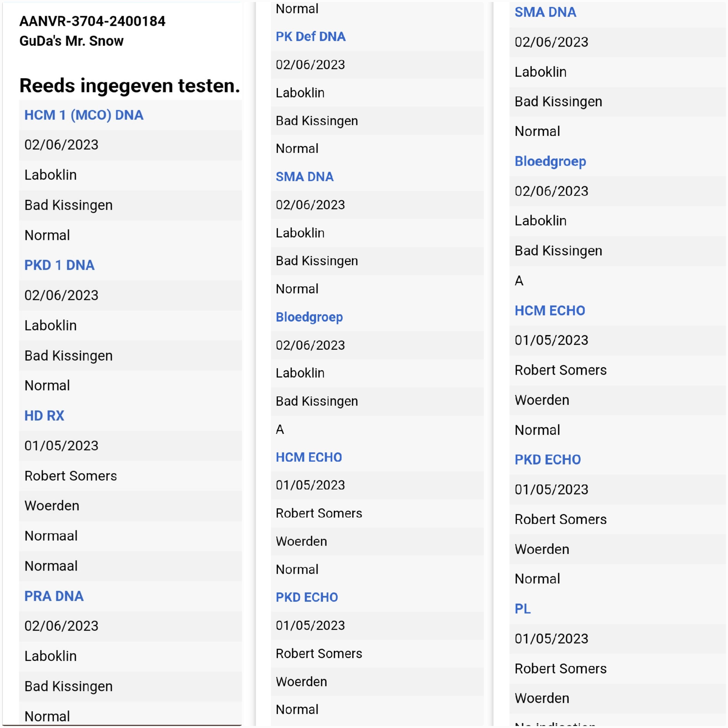The height and width of the screenshot is (728, 728).
Task: Click the cat name GuDa's Mr. Snow
Action: (x=72, y=41)
